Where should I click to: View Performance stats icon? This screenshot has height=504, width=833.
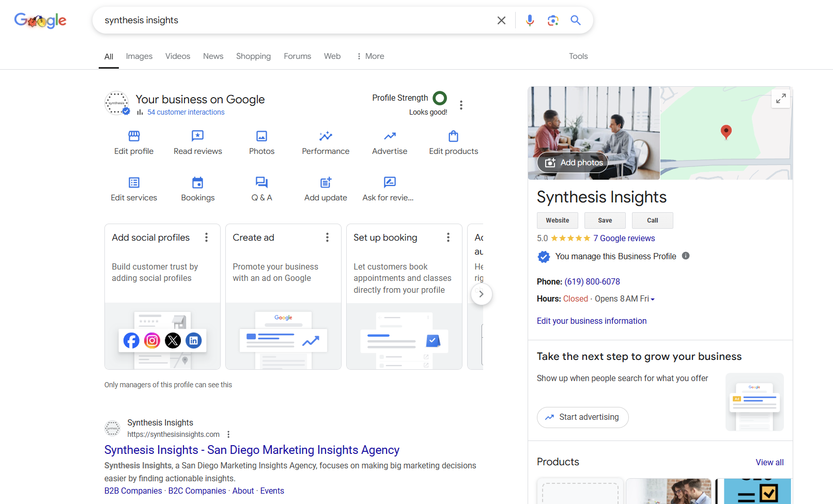point(326,136)
